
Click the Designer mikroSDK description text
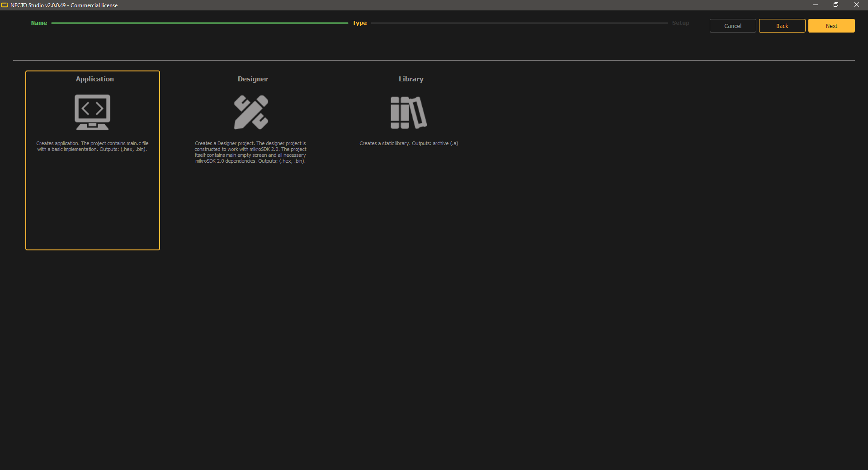click(x=250, y=152)
